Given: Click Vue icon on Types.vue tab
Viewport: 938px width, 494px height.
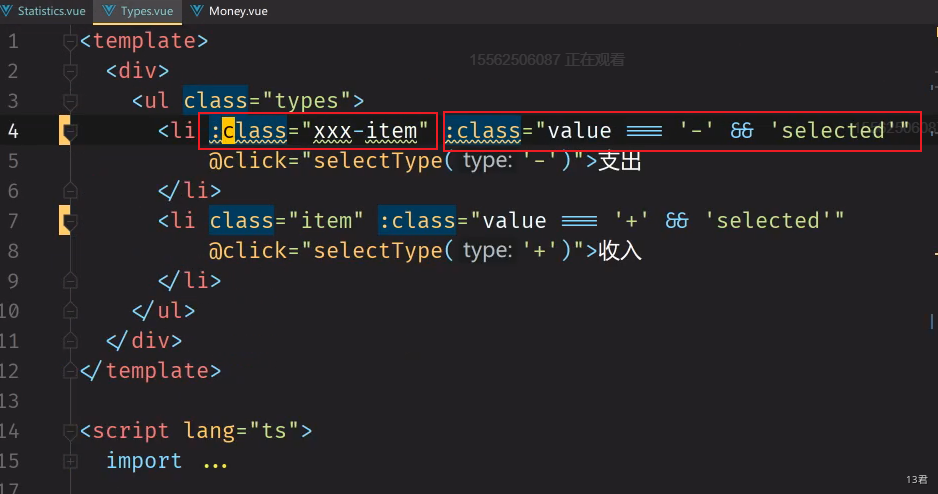Looking at the screenshot, I should coord(109,11).
